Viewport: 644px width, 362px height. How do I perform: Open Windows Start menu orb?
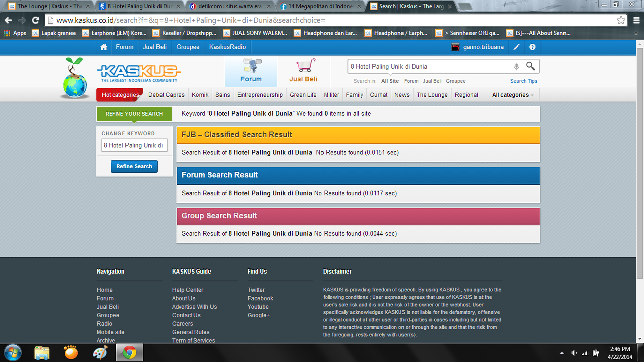pyautogui.click(x=13, y=353)
